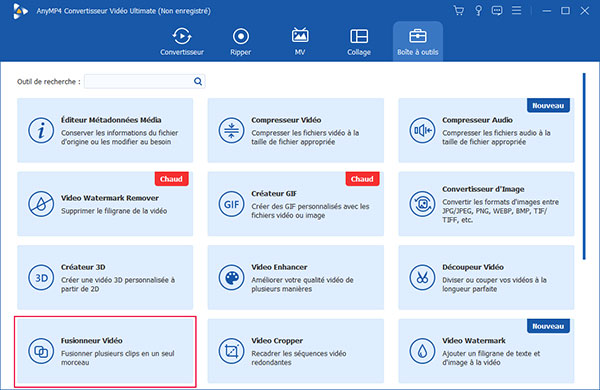The width and height of the screenshot is (600, 390).
Task: Click the vertical scrollbar of tool list
Action: click(x=584, y=166)
